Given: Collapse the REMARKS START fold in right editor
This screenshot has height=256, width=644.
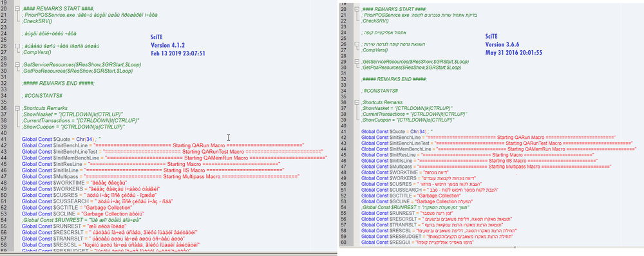Looking at the screenshot, I should [357, 10].
